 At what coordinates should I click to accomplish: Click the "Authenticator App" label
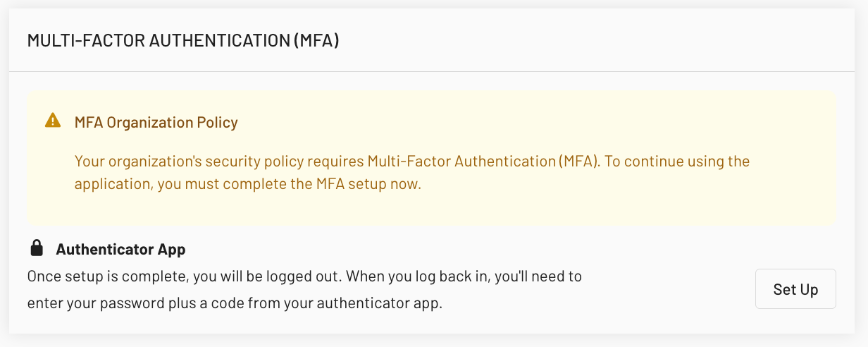click(x=120, y=250)
